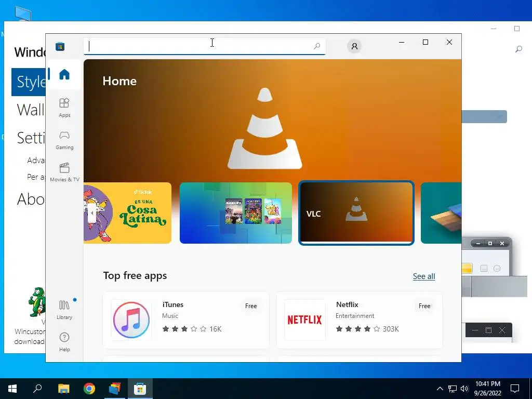Open the notification center
Viewport: 532px width, 399px height.
pos(515,389)
